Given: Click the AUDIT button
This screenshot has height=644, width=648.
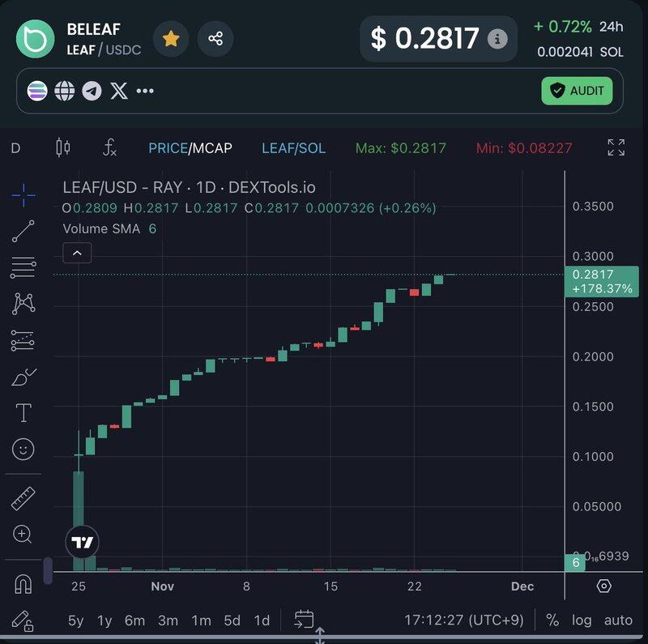Looking at the screenshot, I should point(577,91).
